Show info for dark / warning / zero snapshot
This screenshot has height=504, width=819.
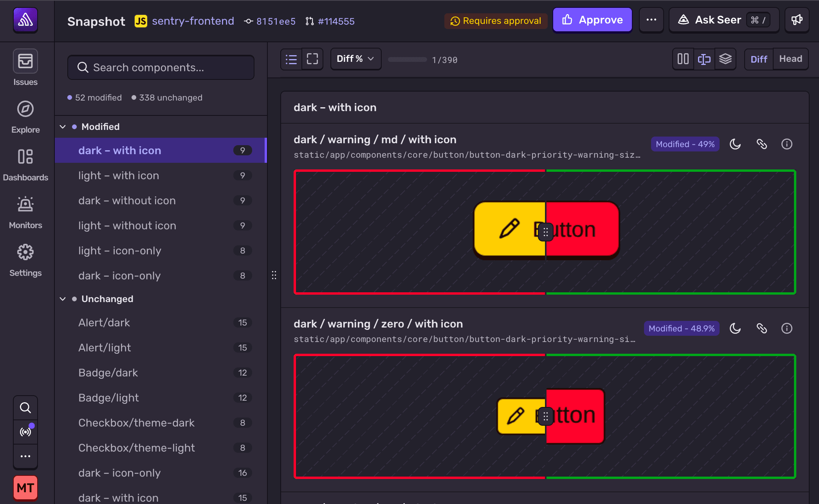click(787, 328)
